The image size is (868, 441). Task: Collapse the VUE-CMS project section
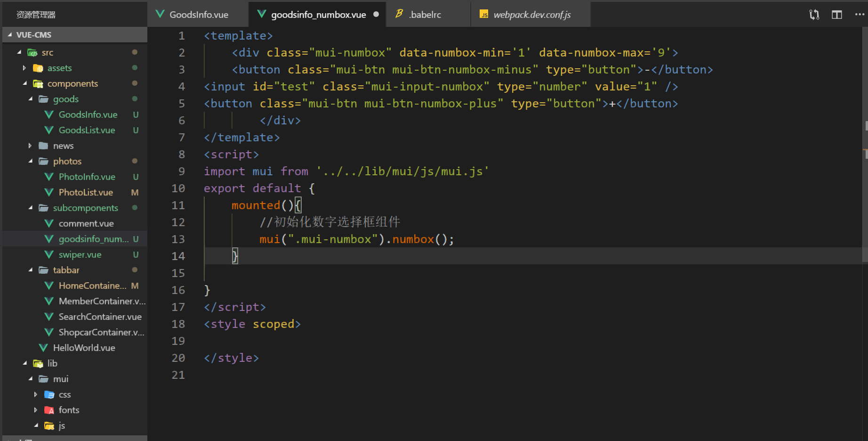pos(75,35)
